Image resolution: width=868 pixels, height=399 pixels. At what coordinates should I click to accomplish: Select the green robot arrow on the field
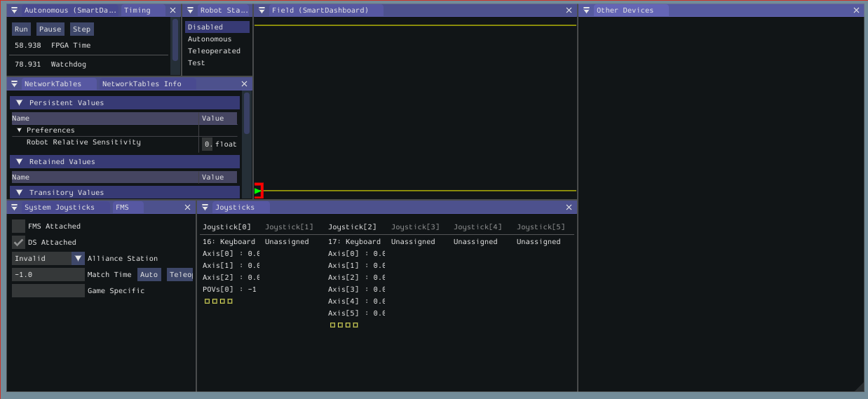pyautogui.click(x=258, y=191)
